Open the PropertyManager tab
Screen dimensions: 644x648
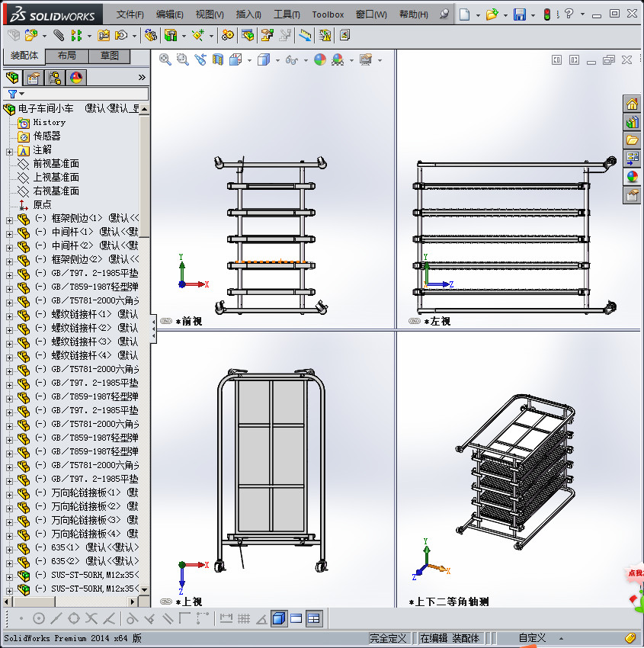coord(34,77)
